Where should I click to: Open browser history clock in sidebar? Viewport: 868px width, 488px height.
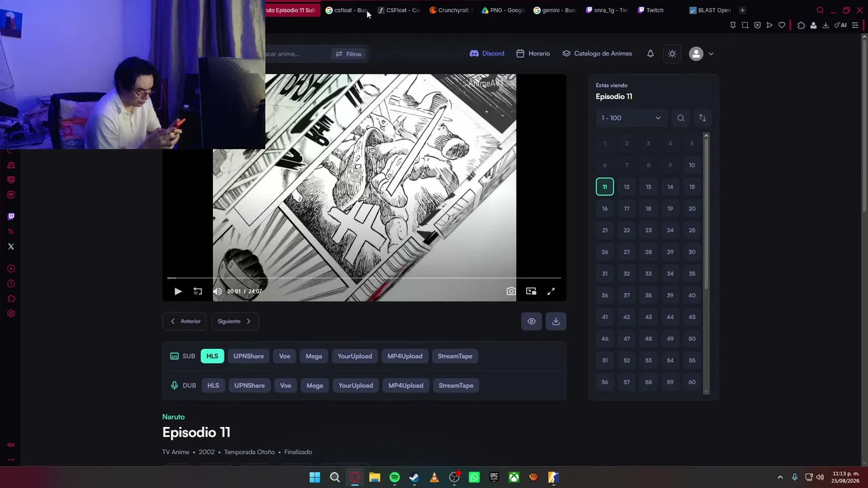point(11,284)
